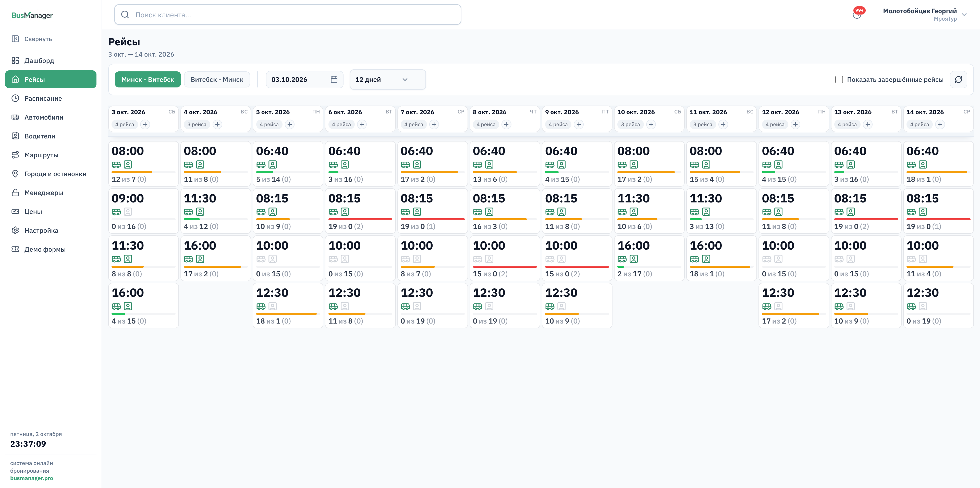
Task: Click 4 рейса badge on 5 окт. 2026
Action: 269,124
